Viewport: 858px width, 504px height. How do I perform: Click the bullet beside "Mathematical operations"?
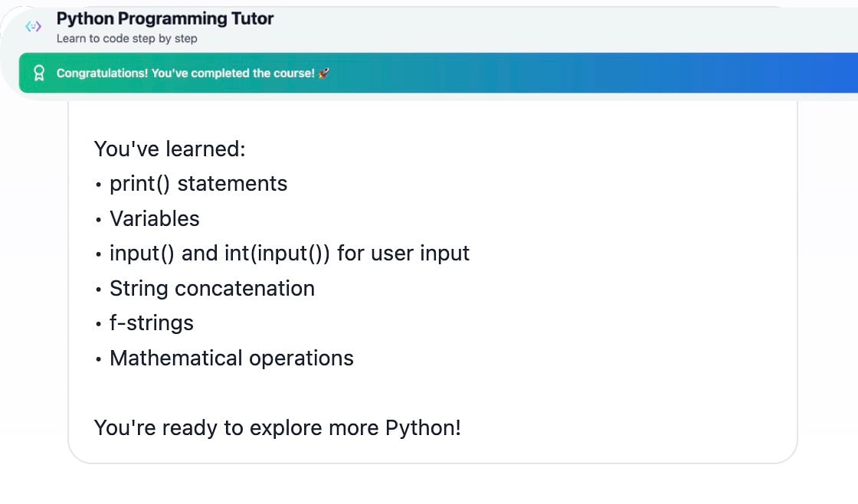pyautogui.click(x=99, y=359)
